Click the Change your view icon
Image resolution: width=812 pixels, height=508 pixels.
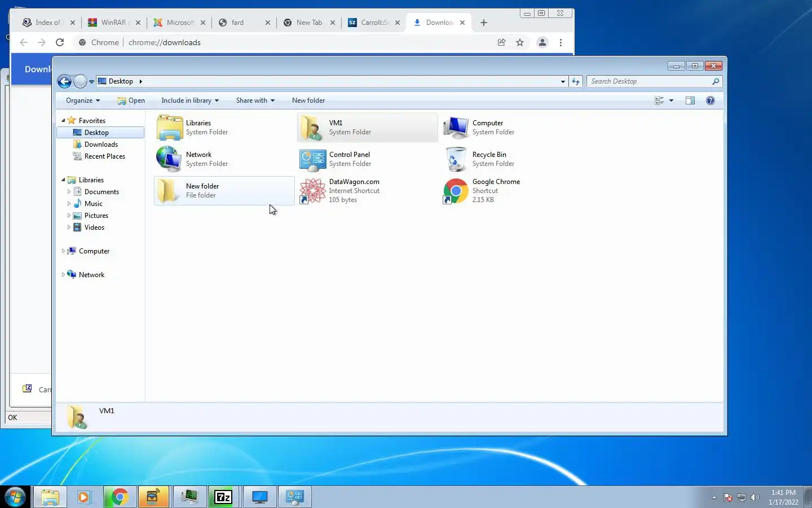[x=659, y=100]
